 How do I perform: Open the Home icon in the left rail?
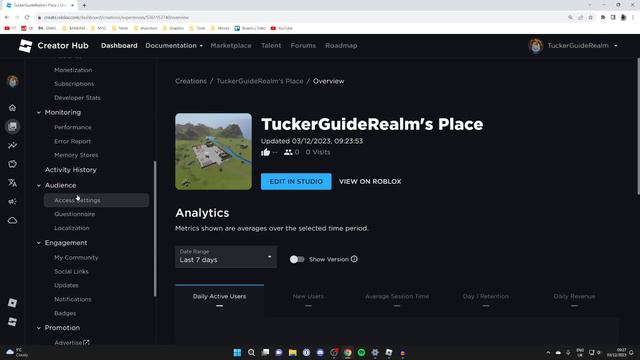tap(12, 108)
